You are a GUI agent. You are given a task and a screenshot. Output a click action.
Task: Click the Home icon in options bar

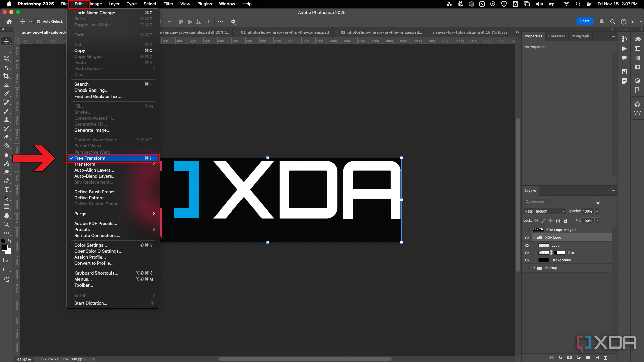9,22
